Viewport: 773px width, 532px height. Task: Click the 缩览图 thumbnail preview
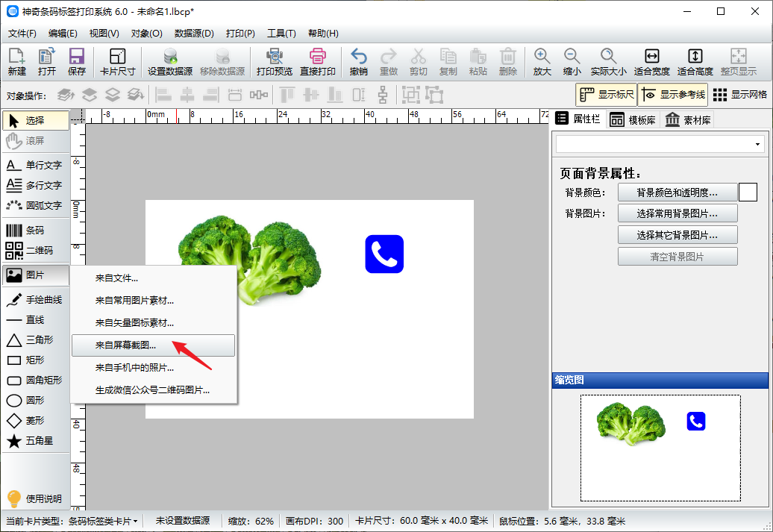click(660, 448)
